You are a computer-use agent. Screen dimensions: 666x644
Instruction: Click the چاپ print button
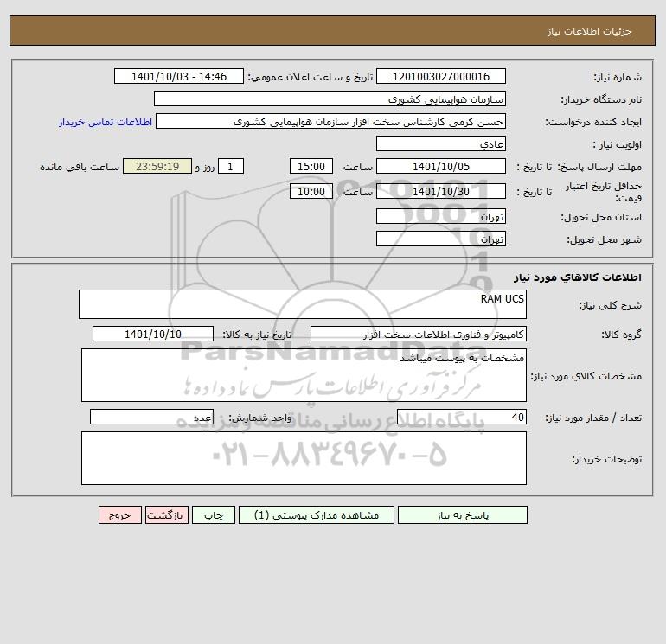coord(214,514)
